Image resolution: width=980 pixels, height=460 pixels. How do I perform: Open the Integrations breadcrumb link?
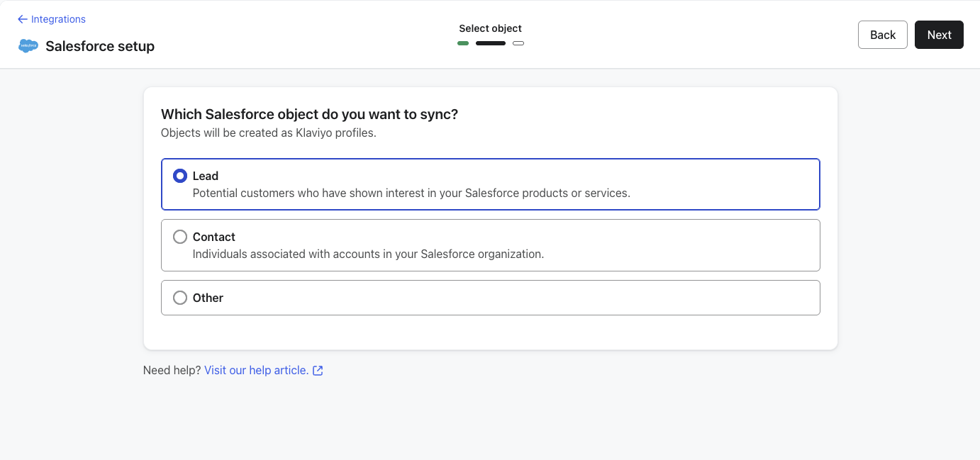click(x=58, y=19)
